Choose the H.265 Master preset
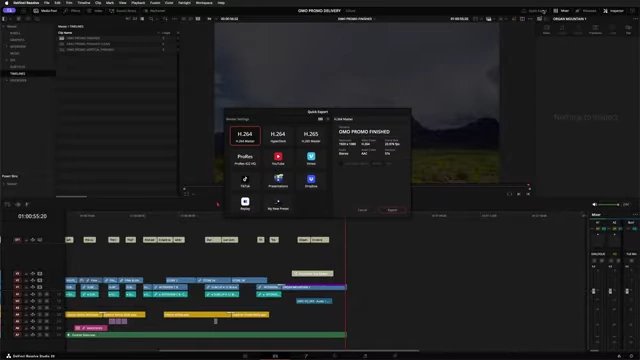This screenshot has width=640, height=360. coord(311,136)
